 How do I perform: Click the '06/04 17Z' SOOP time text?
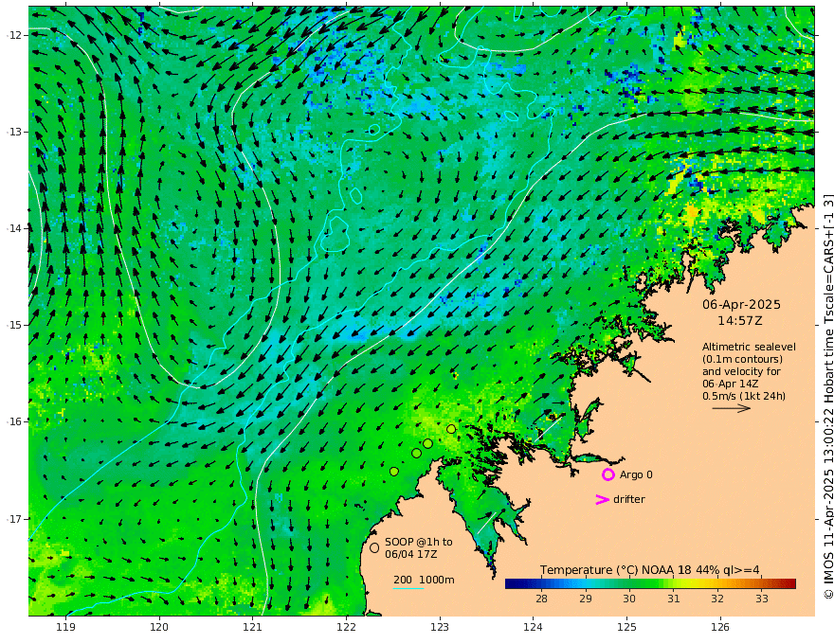pyautogui.click(x=411, y=554)
